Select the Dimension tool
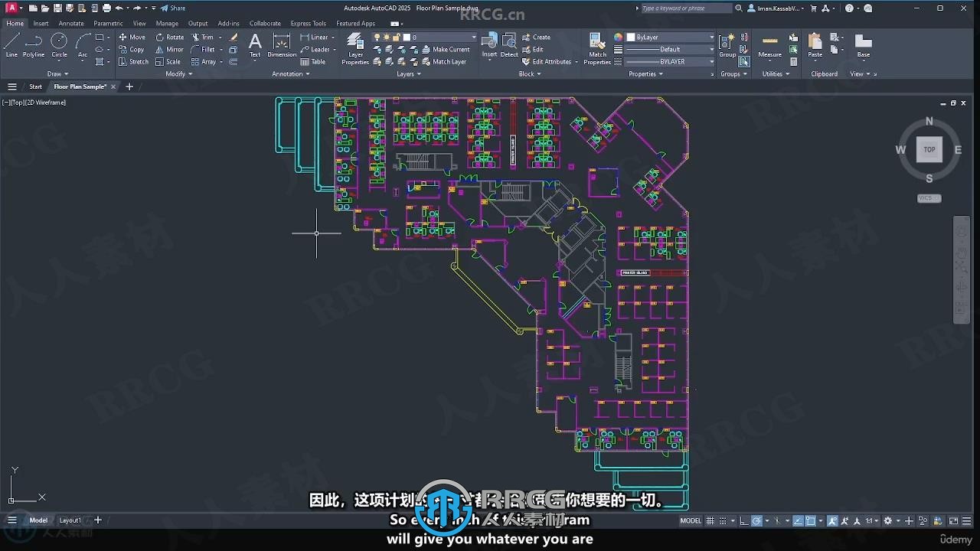The width and height of the screenshot is (980, 551). (x=282, y=45)
